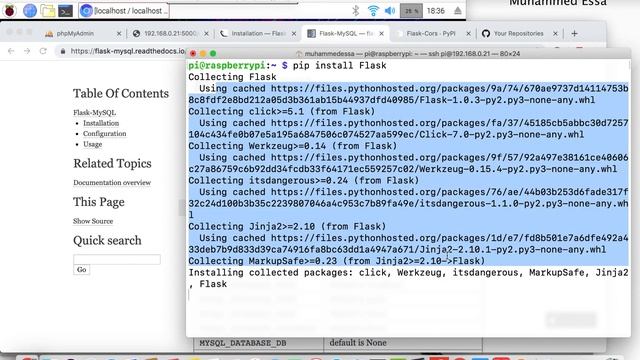This screenshot has height=360, width=640.
Task: Click 'Collecting Werkzeug>=0.14' terminal line
Action: pyautogui.click(x=293, y=146)
